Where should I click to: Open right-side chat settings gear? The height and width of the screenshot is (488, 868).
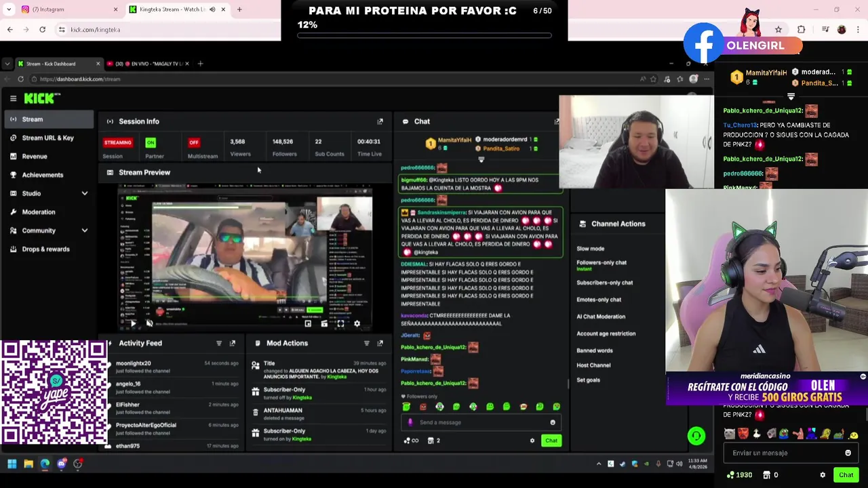pos(823,475)
